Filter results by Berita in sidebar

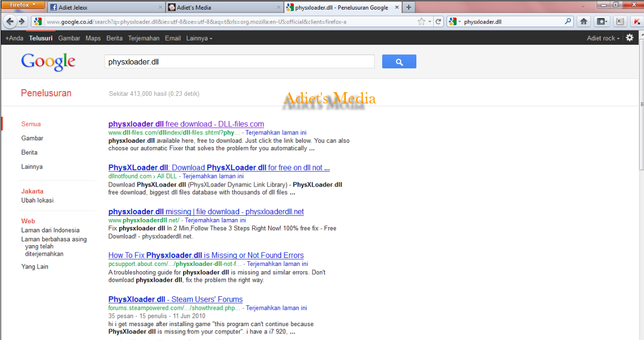(x=29, y=152)
